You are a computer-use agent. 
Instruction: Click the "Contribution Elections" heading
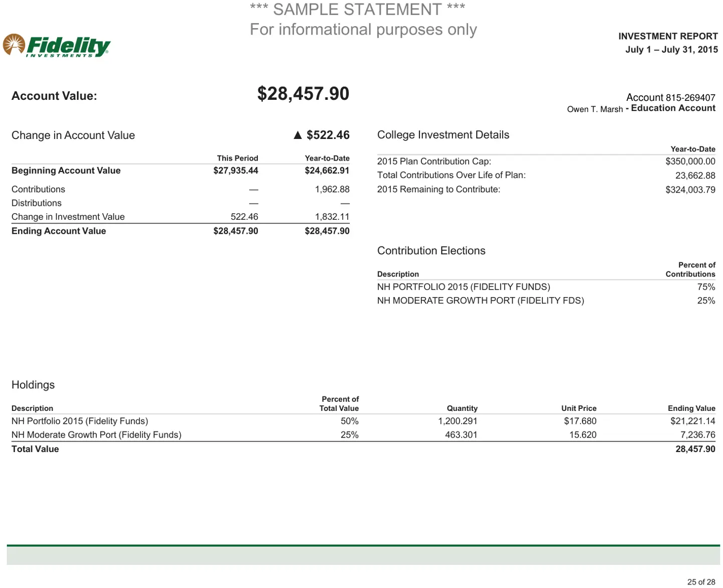(x=431, y=251)
